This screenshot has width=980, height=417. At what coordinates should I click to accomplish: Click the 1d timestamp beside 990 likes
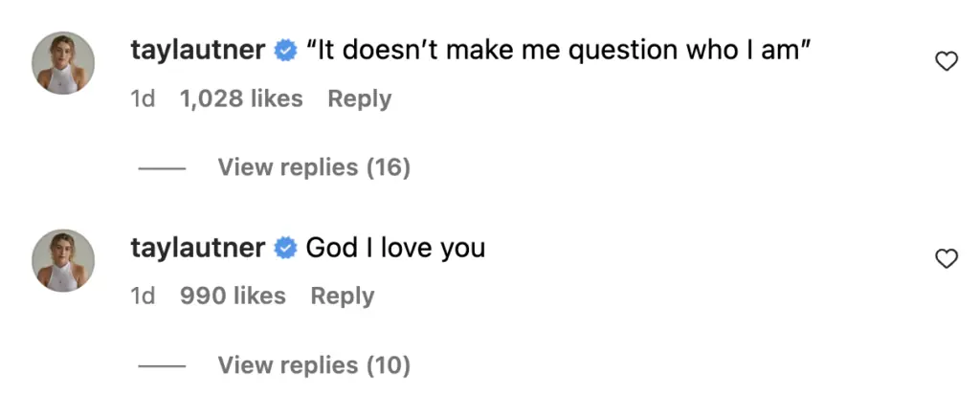(x=143, y=296)
